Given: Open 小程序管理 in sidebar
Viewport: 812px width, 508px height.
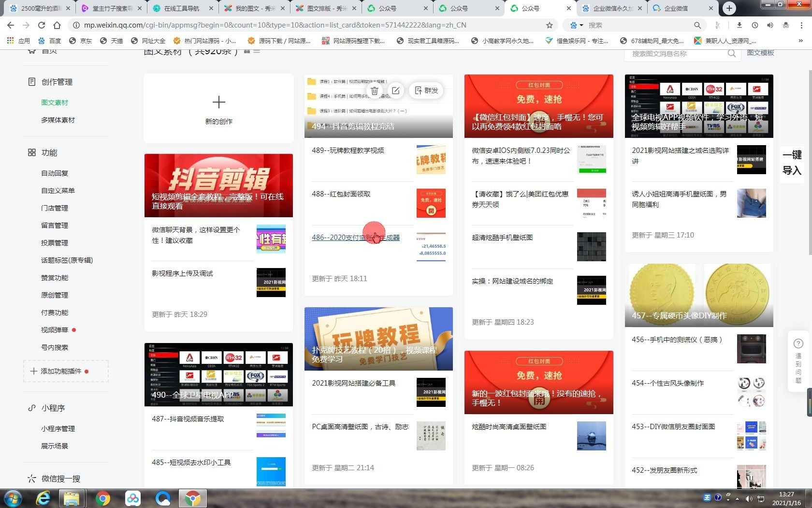Looking at the screenshot, I should (58, 429).
